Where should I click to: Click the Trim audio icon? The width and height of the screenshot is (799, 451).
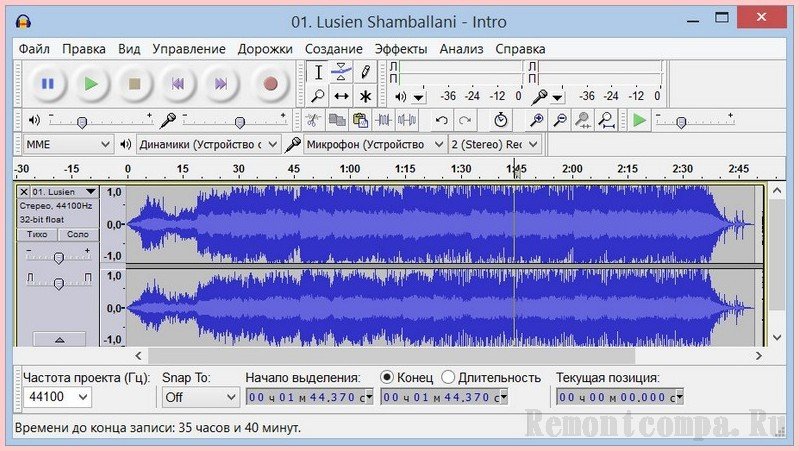point(383,121)
